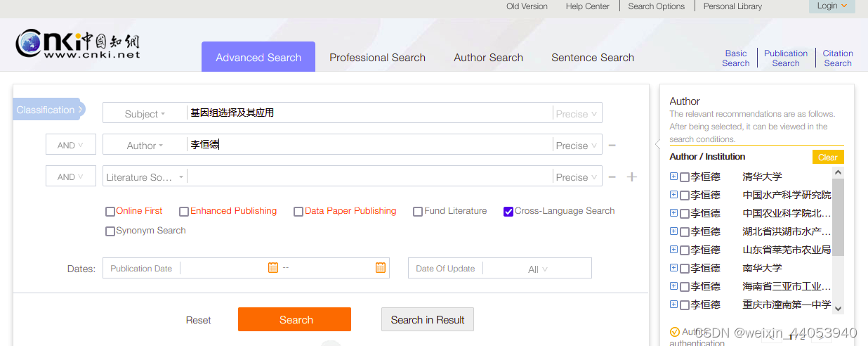Go to Publication Search

[x=786, y=58]
